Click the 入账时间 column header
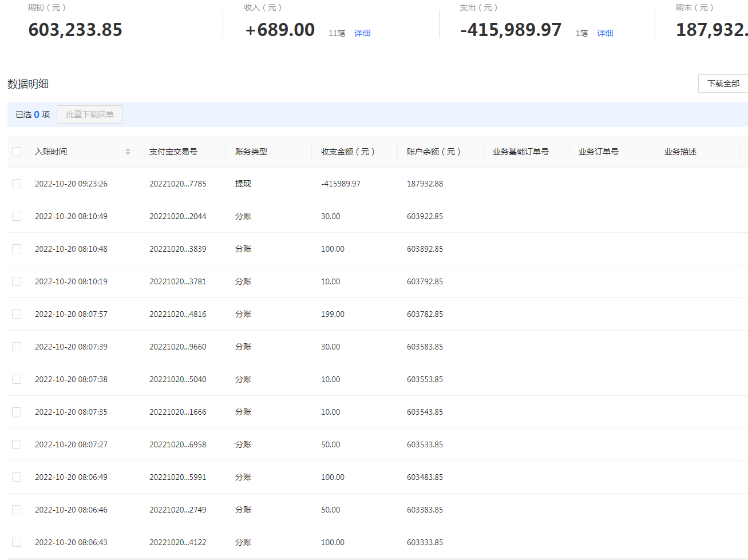This screenshot has height=560, width=748. click(51, 152)
